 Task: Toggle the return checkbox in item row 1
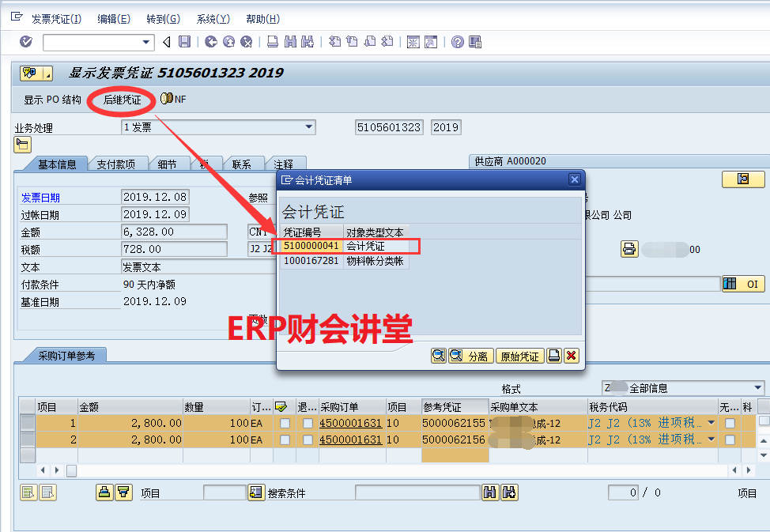point(307,424)
